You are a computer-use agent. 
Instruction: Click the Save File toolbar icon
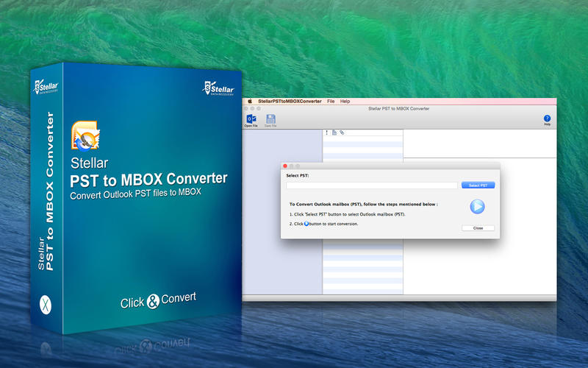tap(270, 119)
